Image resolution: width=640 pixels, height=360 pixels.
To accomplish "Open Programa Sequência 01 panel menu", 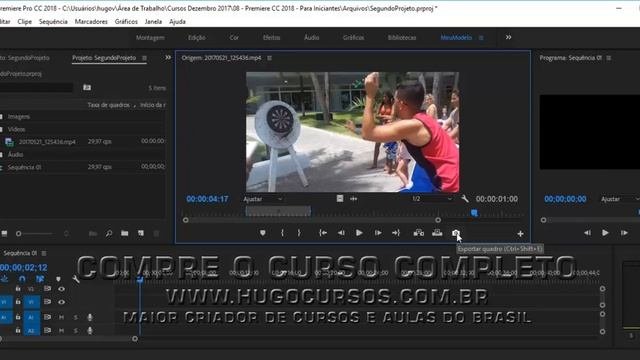I will (x=609, y=58).
